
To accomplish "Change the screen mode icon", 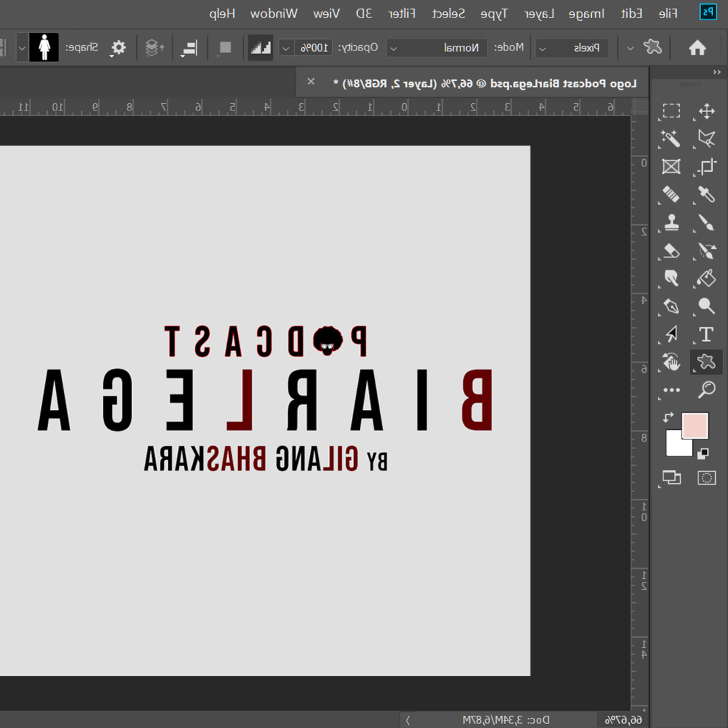I will 671,478.
